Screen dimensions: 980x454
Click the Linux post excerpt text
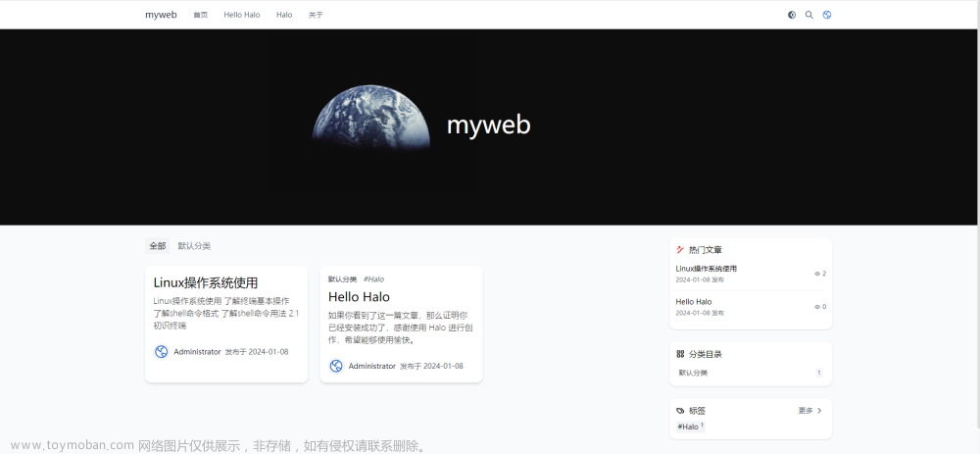coord(226,314)
